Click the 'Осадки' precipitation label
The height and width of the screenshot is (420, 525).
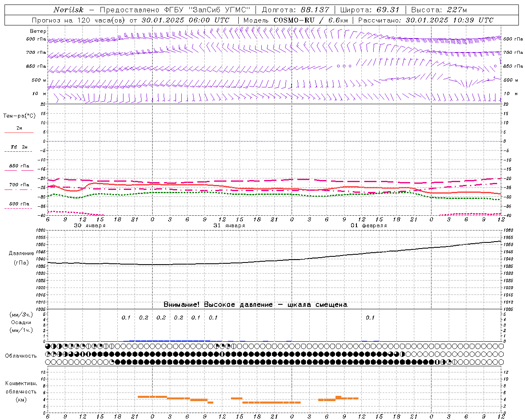coord(21,322)
